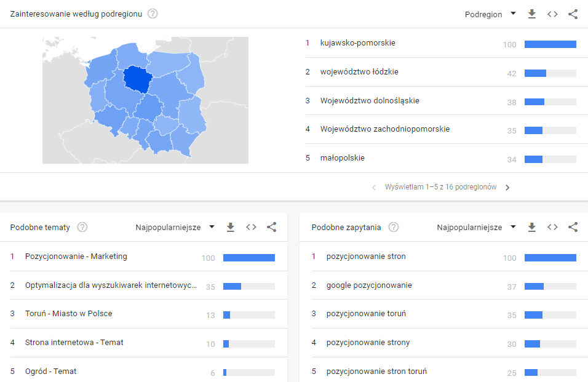The width and height of the screenshot is (588, 382).
Task: Open the embed code icon for subregion panel
Action: (552, 14)
